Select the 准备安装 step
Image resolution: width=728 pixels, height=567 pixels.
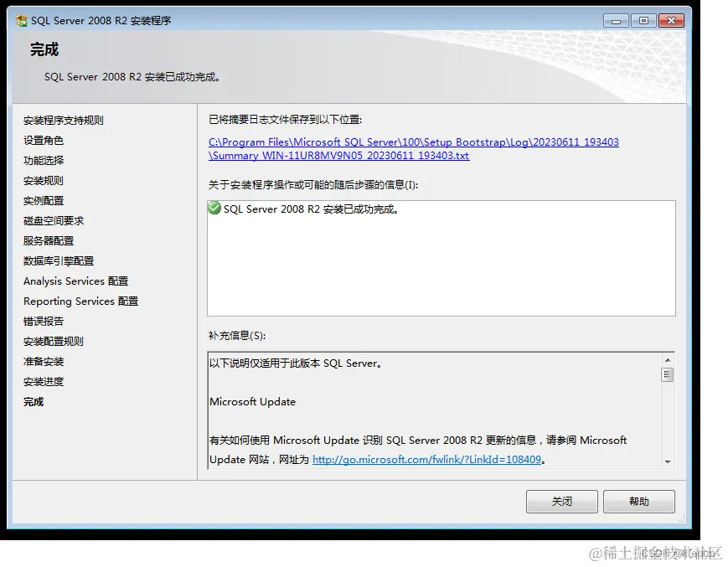pyautogui.click(x=44, y=362)
